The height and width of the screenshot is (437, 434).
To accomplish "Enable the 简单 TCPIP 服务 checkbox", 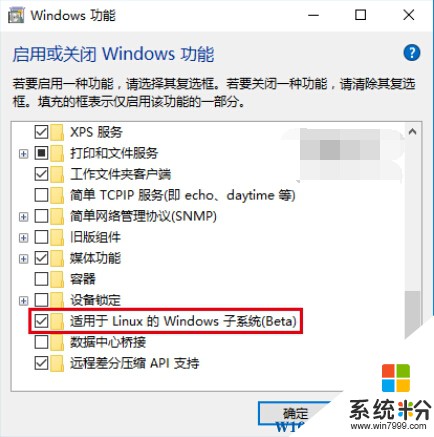I will (41, 195).
